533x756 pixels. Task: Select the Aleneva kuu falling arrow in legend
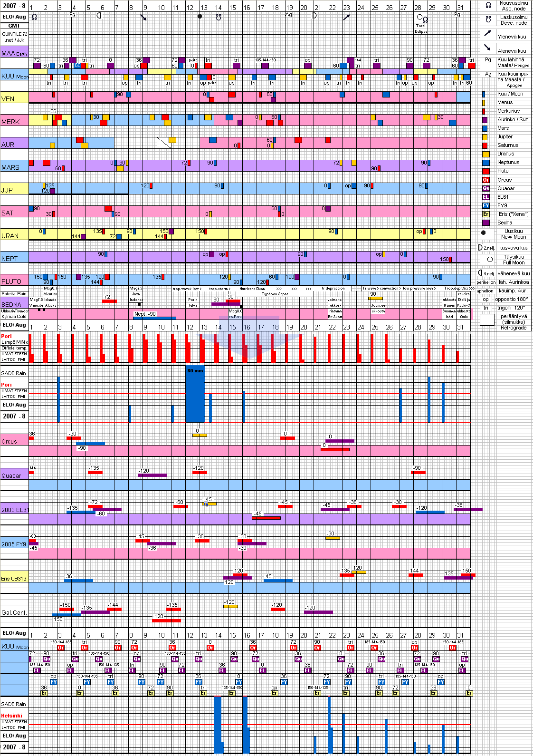point(487,48)
